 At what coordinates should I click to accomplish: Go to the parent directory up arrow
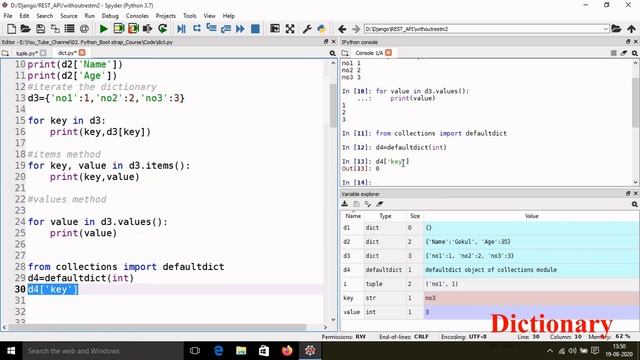pos(631,29)
